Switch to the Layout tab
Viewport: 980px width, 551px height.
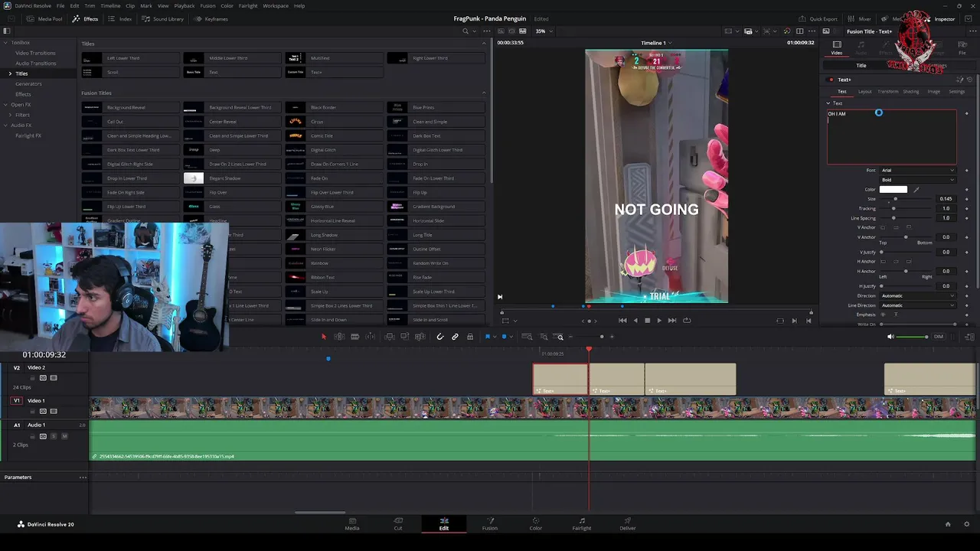click(x=864, y=92)
